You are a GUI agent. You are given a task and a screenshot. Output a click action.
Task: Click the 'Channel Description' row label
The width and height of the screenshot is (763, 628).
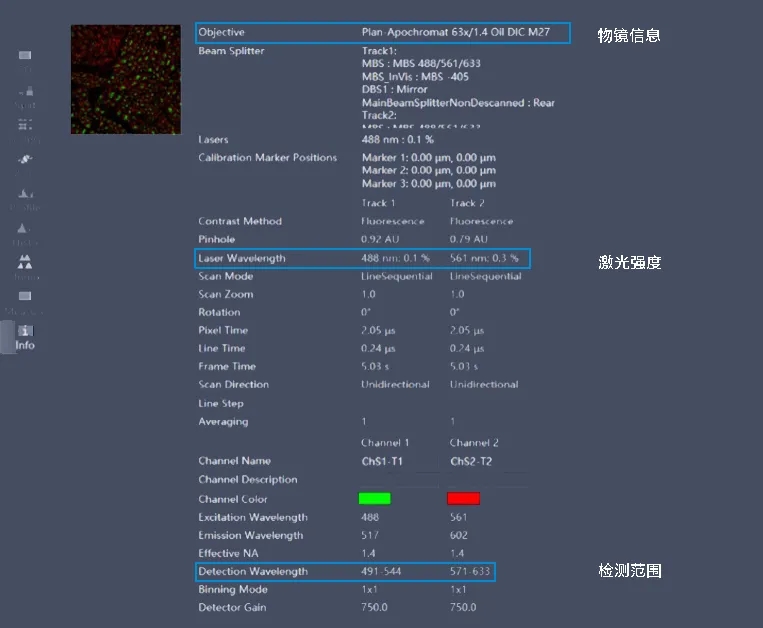[x=248, y=480]
